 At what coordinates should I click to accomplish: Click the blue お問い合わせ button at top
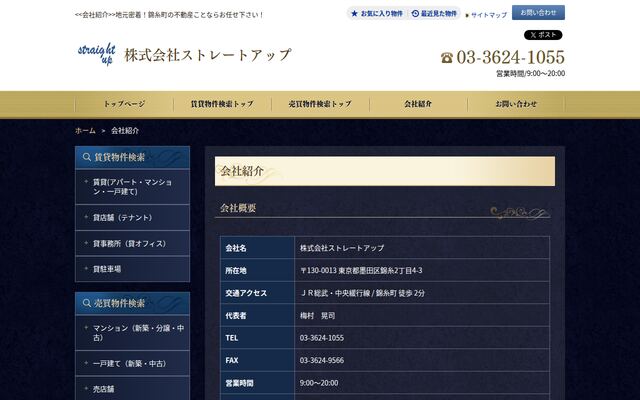(538, 13)
